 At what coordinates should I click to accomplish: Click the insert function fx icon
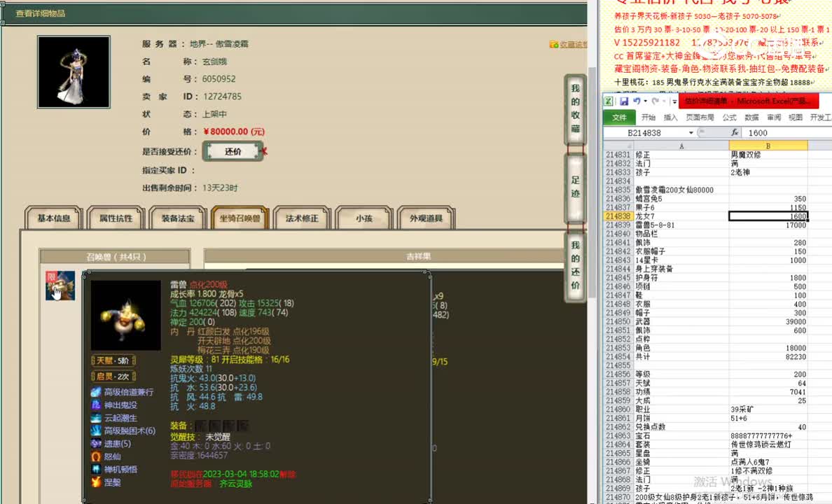735,132
